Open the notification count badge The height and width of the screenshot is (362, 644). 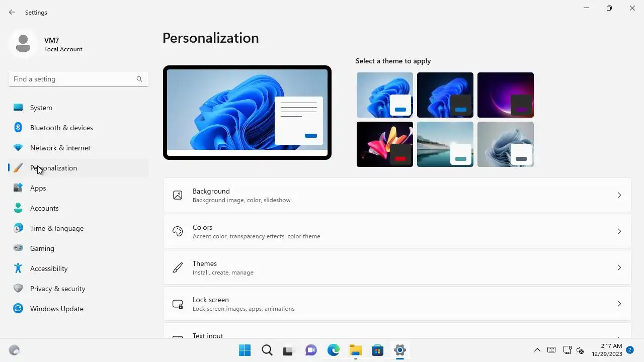click(630, 349)
